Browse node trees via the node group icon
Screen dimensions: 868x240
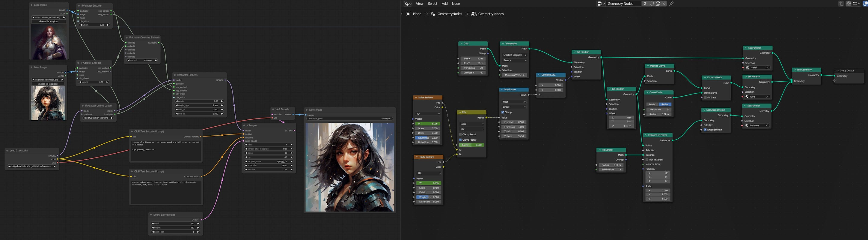point(601,4)
